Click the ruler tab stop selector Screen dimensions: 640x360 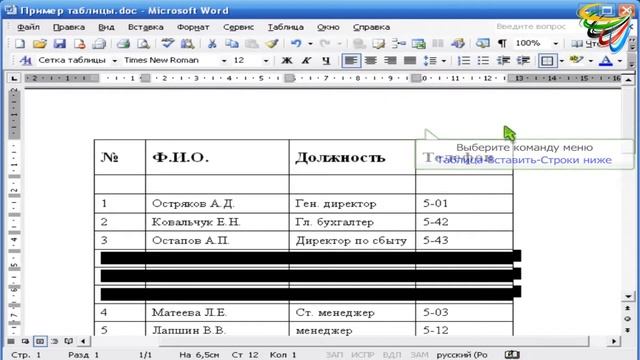point(14,78)
